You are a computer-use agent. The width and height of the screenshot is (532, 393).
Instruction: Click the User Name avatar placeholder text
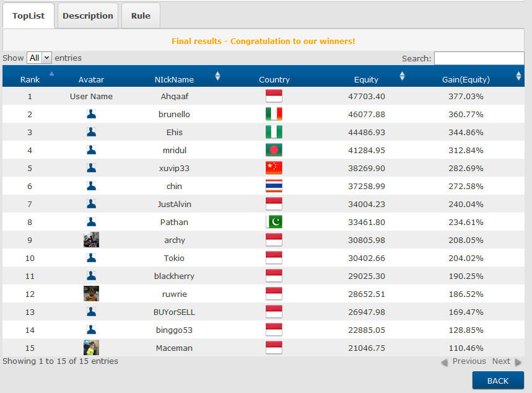pos(91,97)
